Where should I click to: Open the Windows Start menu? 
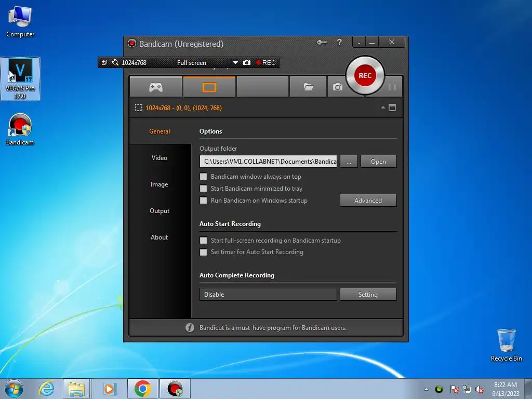[x=14, y=389]
